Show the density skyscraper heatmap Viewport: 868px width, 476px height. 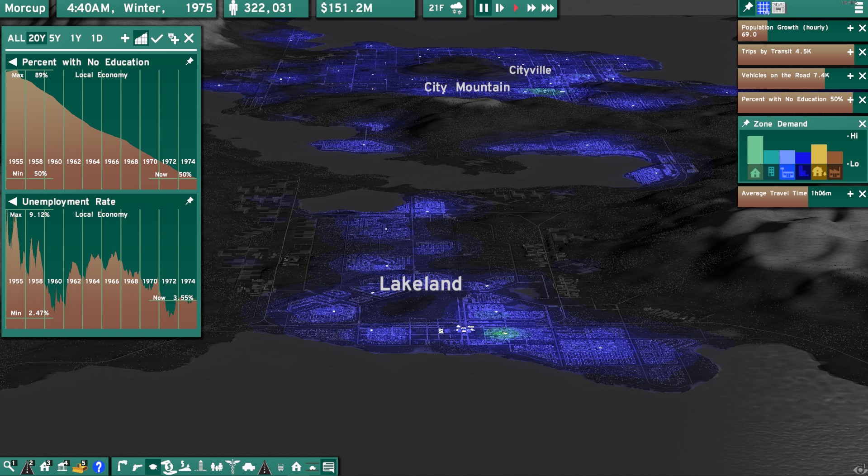[x=201, y=466]
